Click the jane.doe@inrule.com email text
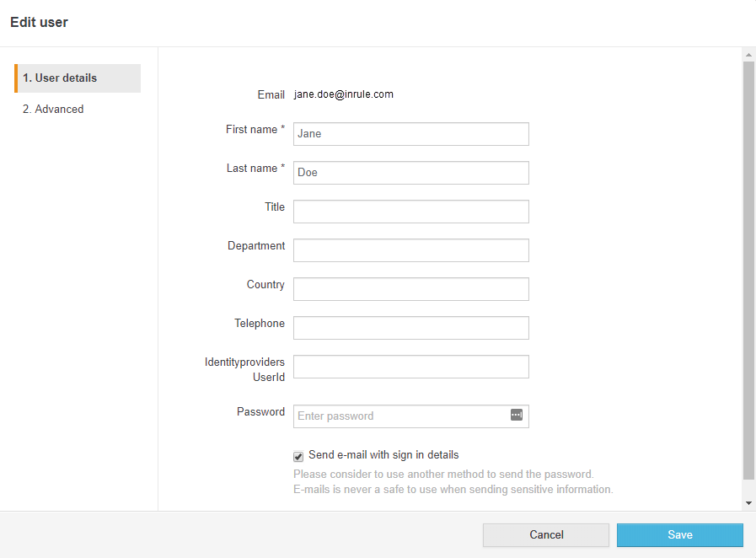 pyautogui.click(x=344, y=94)
